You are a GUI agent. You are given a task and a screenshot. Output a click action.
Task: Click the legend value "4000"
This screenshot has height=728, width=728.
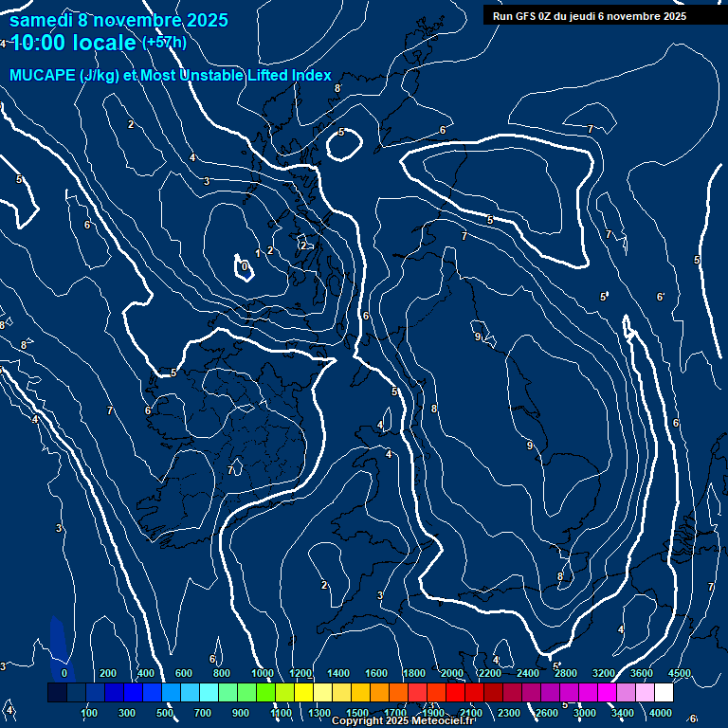[x=660, y=713]
